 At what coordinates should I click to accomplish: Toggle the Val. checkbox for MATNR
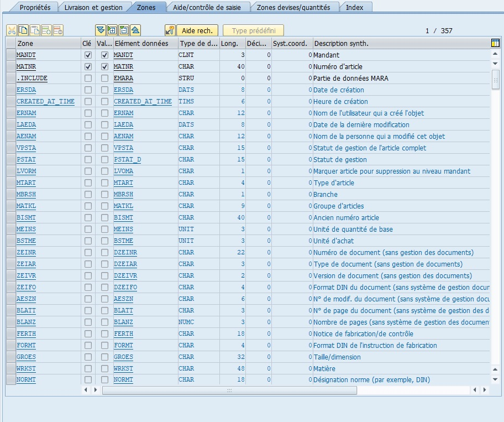tap(104, 67)
